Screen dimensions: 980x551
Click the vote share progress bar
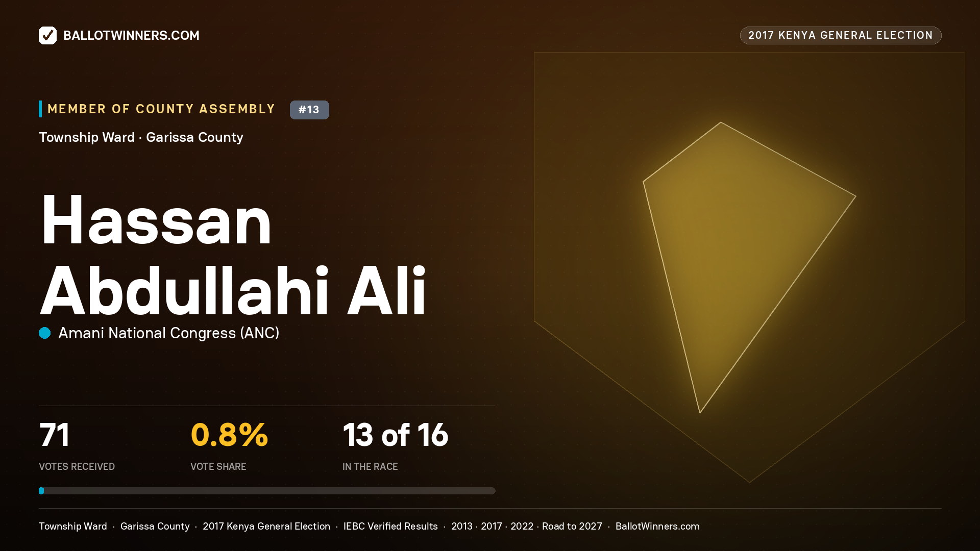(x=267, y=491)
